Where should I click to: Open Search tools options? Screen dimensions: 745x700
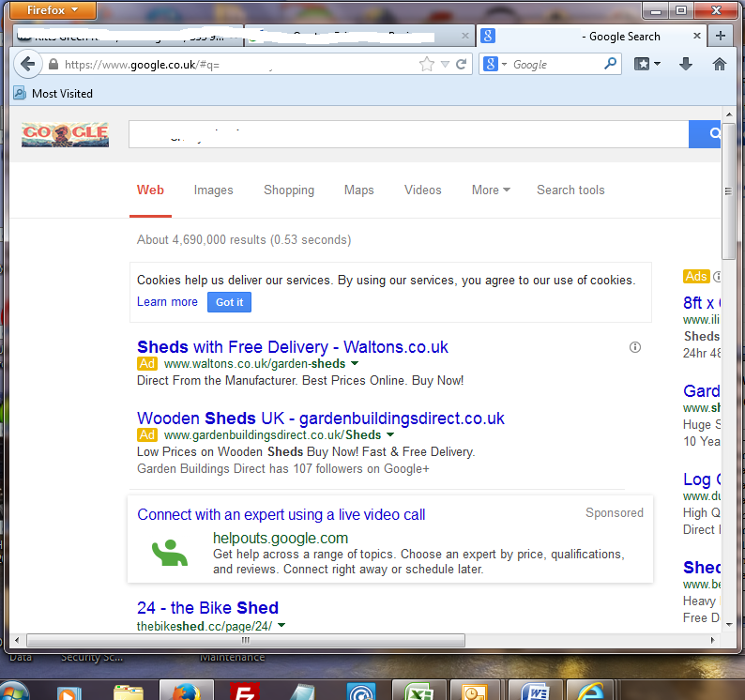(570, 190)
